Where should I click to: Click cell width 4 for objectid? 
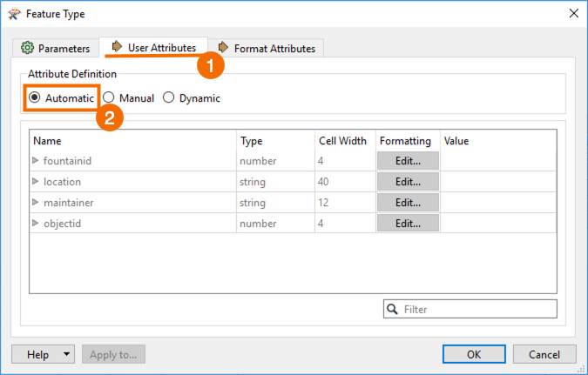click(x=345, y=224)
